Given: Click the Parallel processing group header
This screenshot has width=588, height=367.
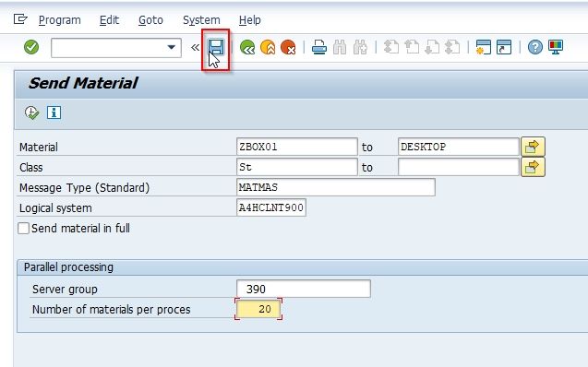Looking at the screenshot, I should [x=68, y=267].
